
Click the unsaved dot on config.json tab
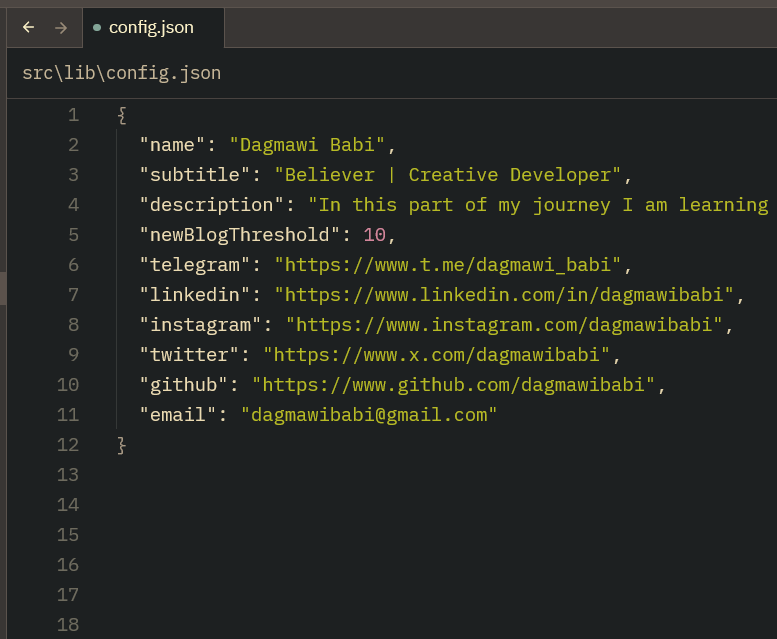[x=97, y=28]
